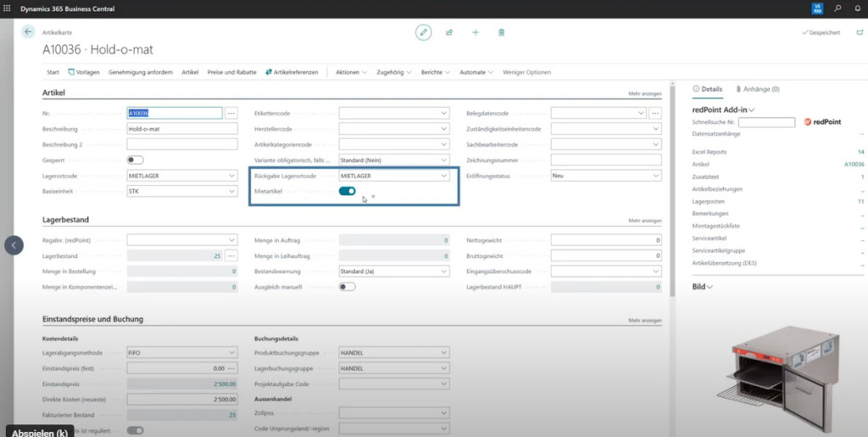Click Mehr anzeigen in Artikel section
The width and height of the screenshot is (868, 437).
(x=645, y=93)
